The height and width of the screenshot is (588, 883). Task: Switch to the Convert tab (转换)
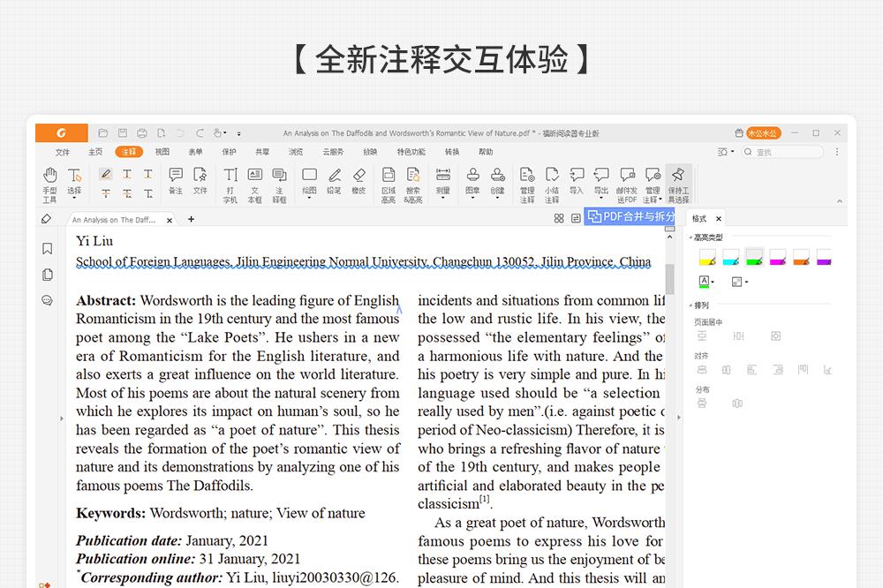451,152
